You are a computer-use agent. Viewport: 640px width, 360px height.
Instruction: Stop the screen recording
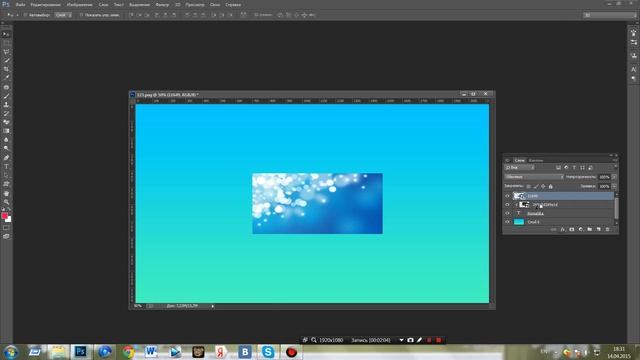tap(439, 340)
